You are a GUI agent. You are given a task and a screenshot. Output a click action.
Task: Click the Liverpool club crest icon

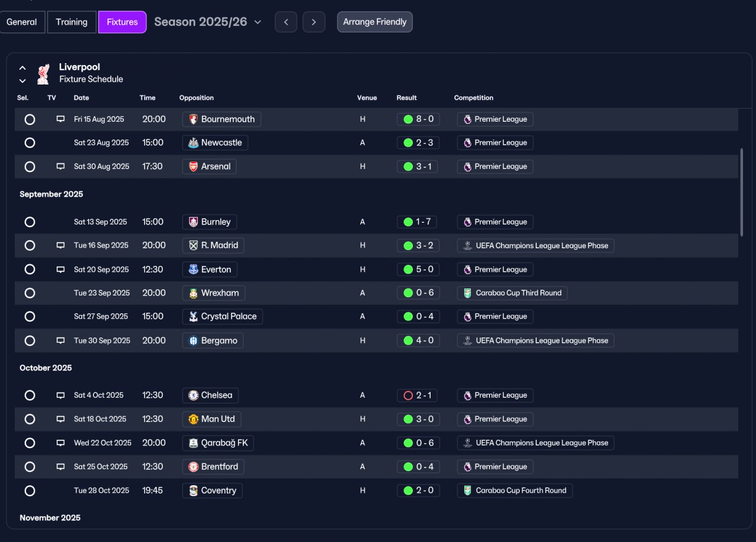point(43,74)
